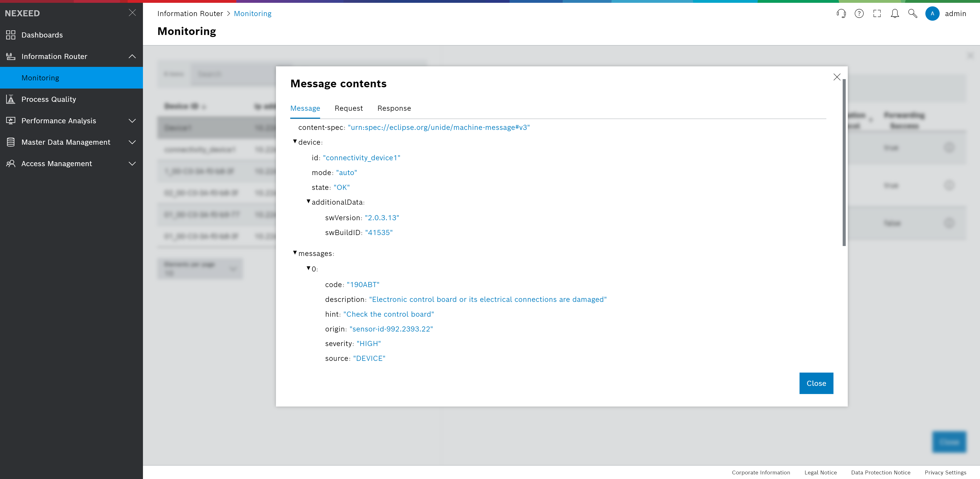
Task: Close the NEXEED sidebar menu
Action: click(x=132, y=13)
